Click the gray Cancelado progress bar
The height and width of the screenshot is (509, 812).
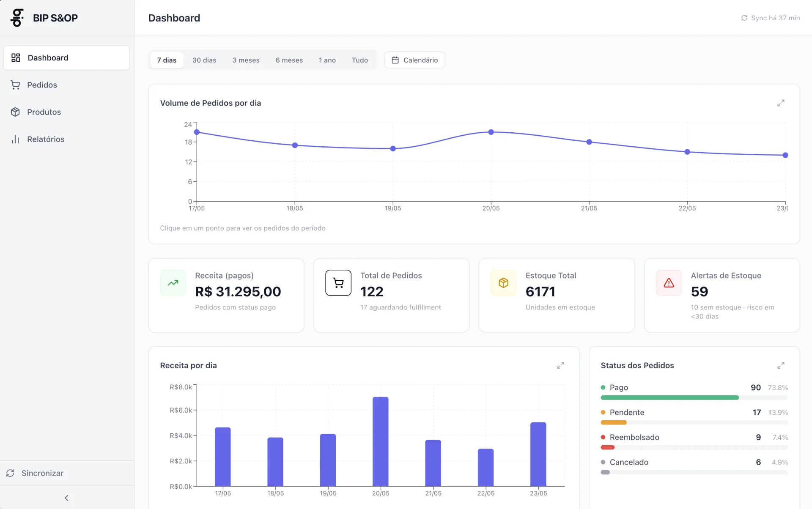(605, 472)
